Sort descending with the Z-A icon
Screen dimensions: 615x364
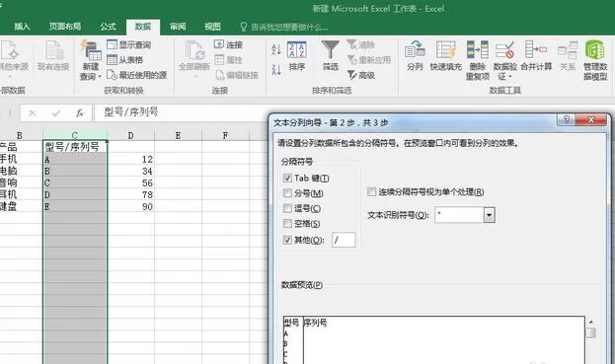click(x=276, y=70)
